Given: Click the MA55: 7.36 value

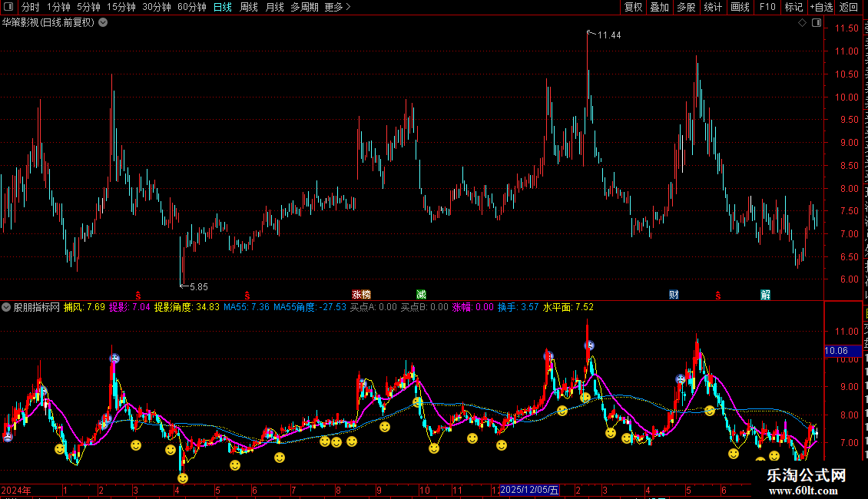Looking at the screenshot, I should coord(247,307).
